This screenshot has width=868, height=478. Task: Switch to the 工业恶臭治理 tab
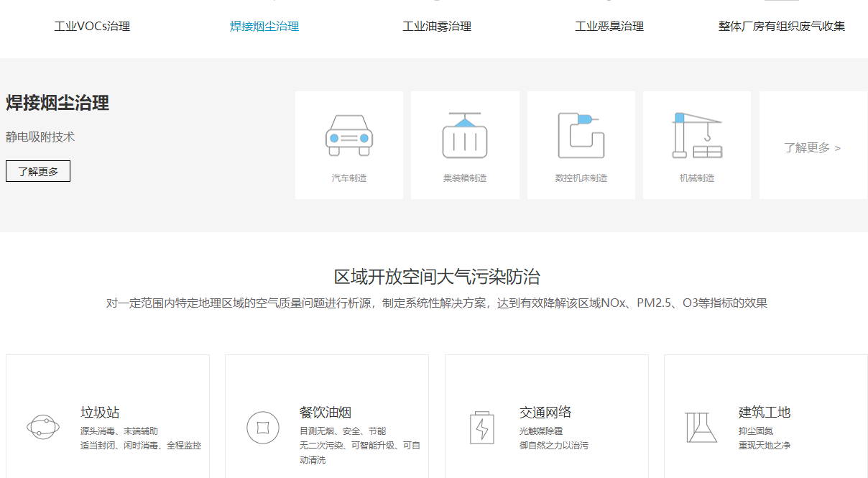click(609, 26)
